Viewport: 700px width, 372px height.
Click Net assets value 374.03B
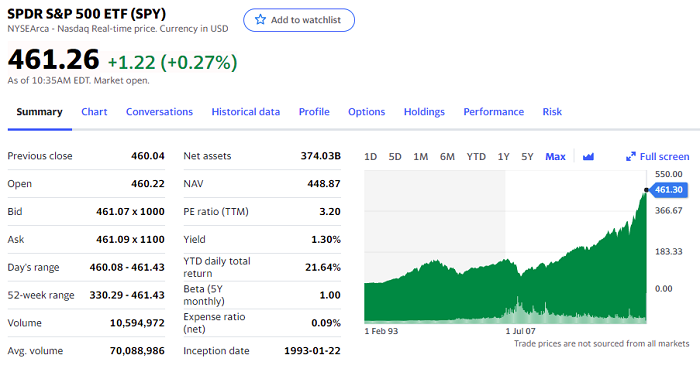coord(321,156)
